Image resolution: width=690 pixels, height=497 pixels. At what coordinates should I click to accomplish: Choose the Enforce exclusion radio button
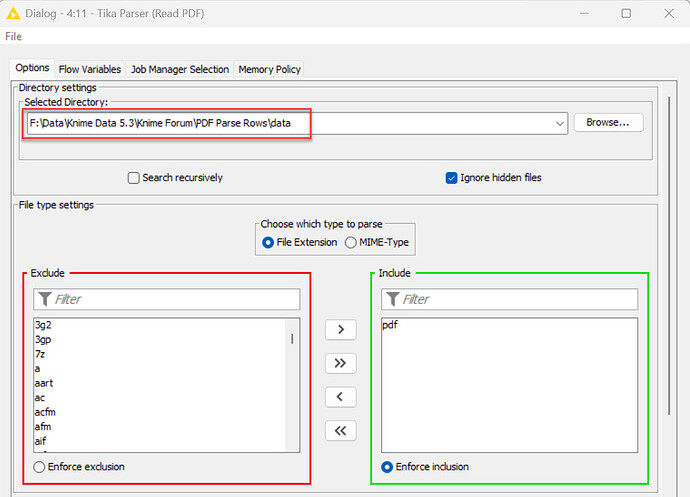(x=39, y=467)
